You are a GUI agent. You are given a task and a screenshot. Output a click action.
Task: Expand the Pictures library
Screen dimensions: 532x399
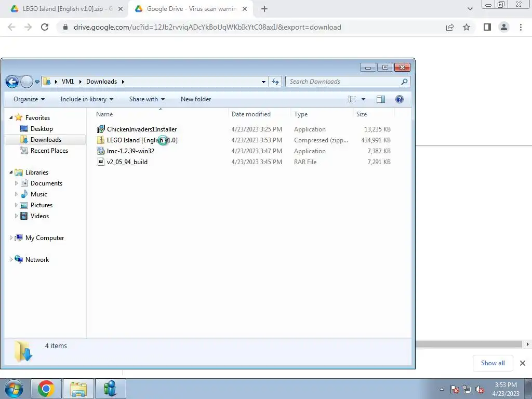[x=16, y=205]
